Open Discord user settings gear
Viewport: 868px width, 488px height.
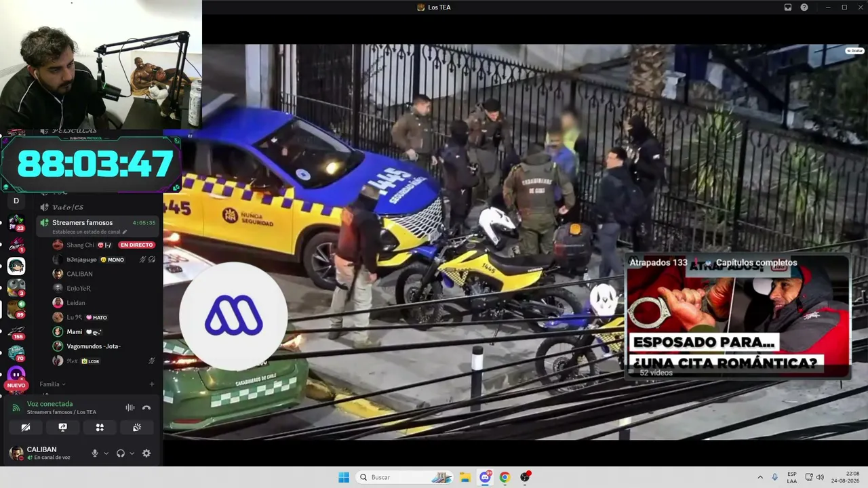point(146,453)
